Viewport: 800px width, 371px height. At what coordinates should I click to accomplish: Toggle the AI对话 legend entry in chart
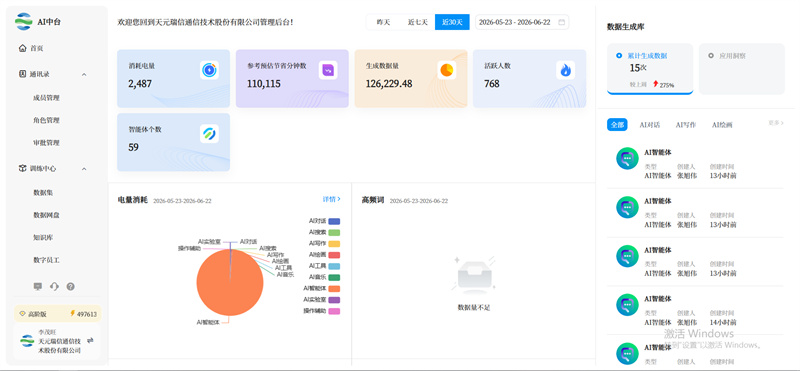(324, 221)
